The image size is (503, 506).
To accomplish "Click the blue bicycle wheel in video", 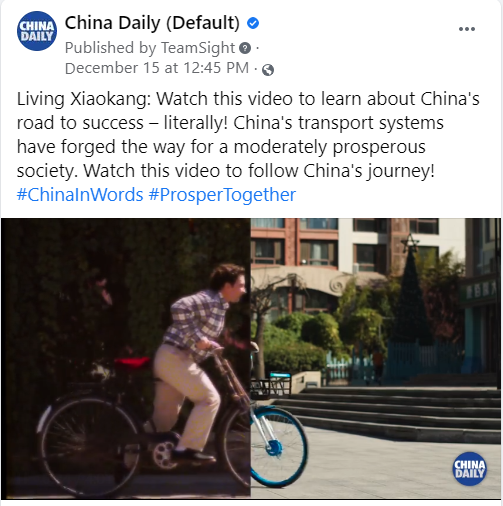I will tap(279, 447).
